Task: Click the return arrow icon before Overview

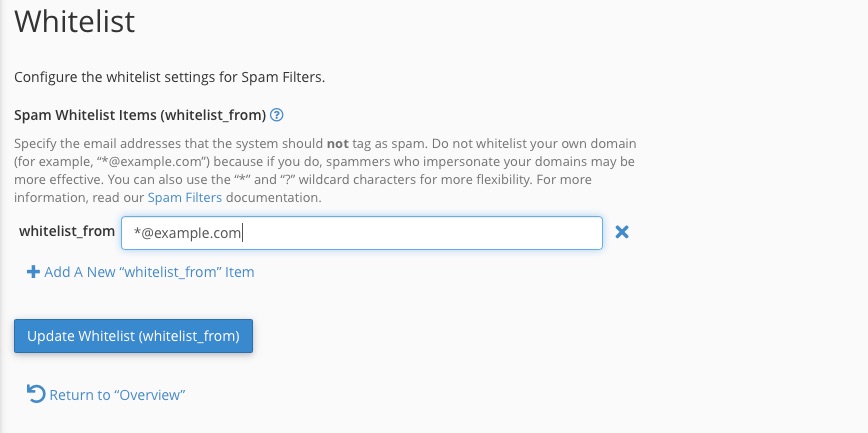Action: 35,394
